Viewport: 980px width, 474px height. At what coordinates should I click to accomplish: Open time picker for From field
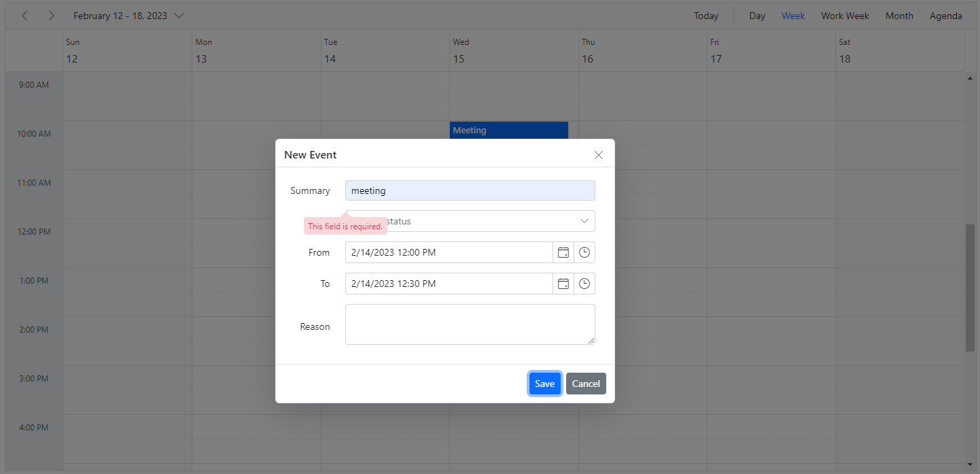tap(584, 252)
